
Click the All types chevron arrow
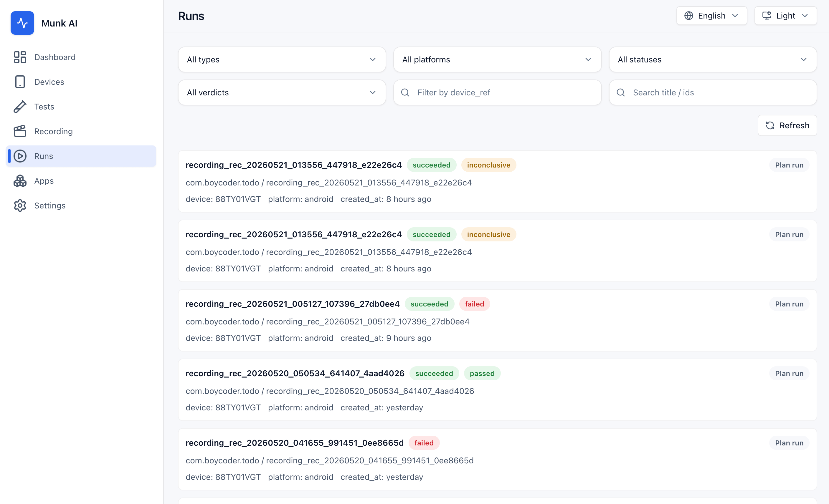(372, 59)
